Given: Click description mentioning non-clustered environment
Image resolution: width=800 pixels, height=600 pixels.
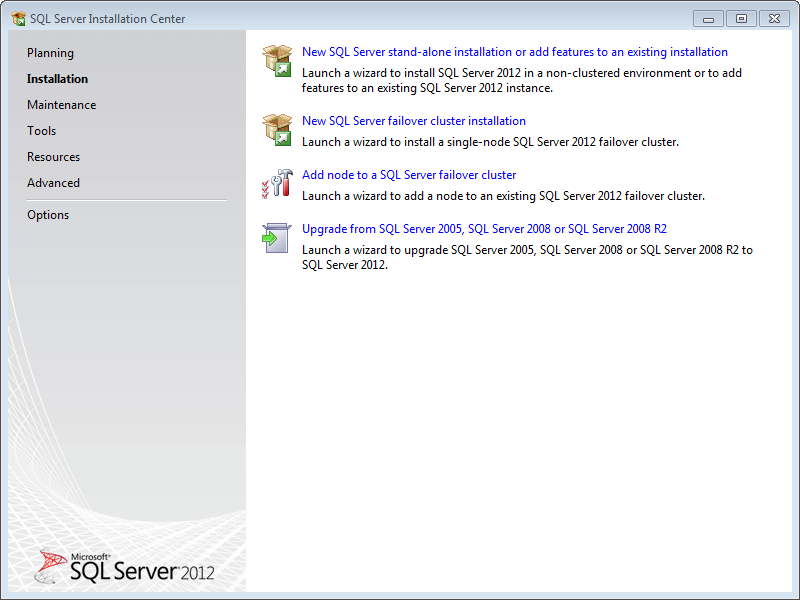Looking at the screenshot, I should [521, 81].
